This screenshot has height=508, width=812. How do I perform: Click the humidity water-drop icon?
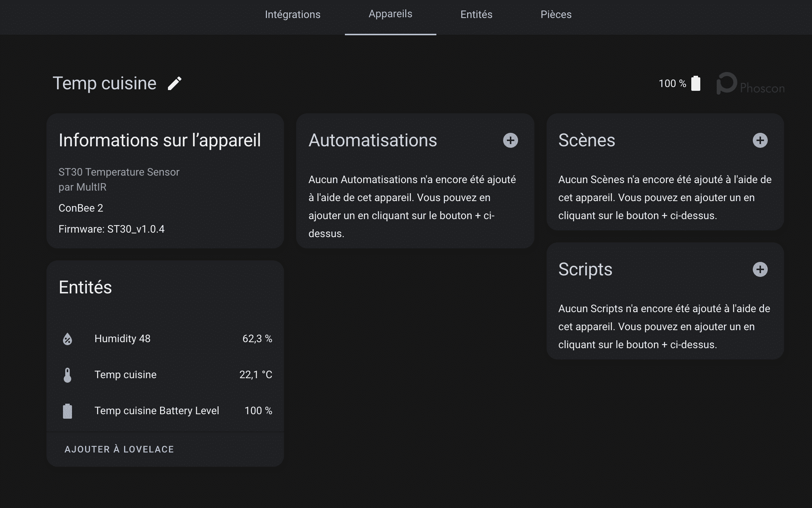[67, 339]
